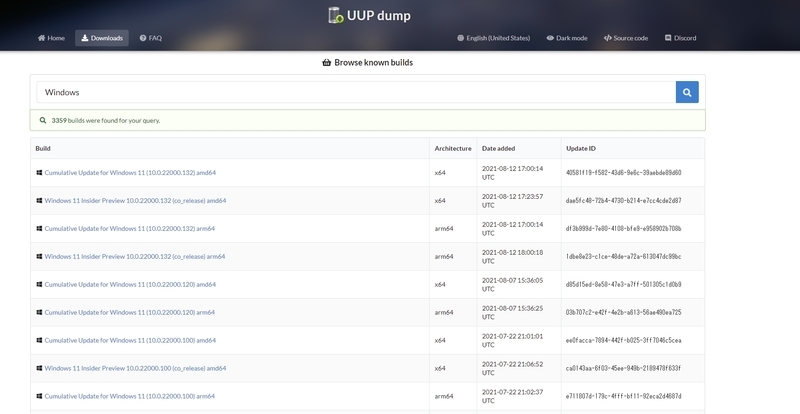Open the FAQ page

[x=151, y=38]
